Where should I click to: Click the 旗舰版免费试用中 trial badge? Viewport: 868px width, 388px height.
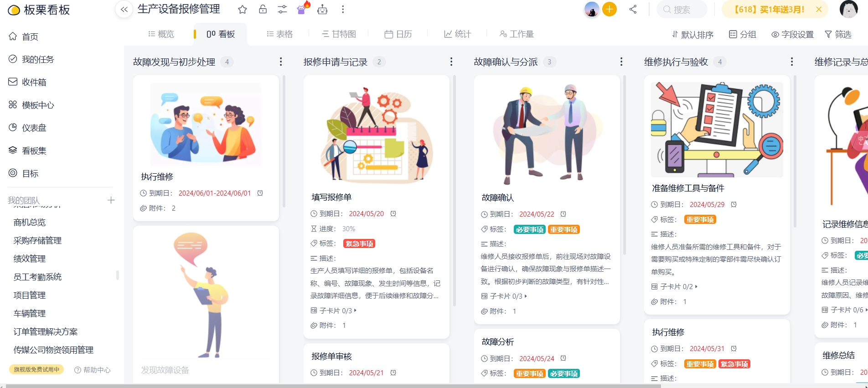click(36, 369)
